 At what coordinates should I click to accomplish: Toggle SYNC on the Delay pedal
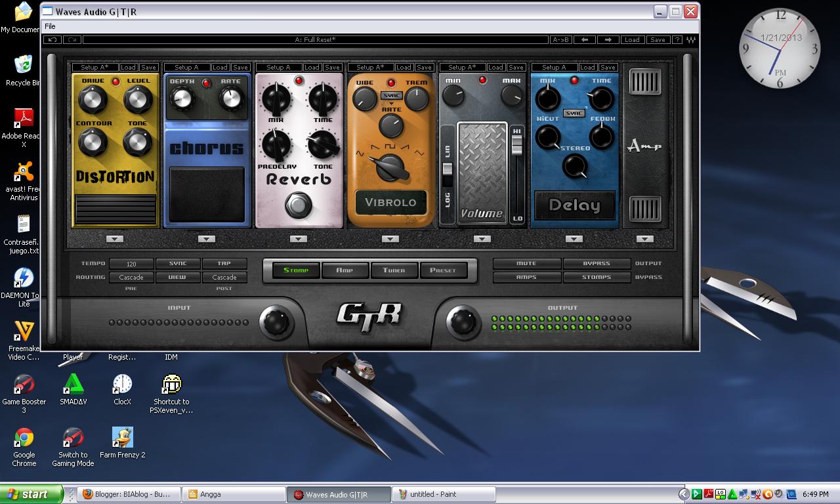pos(574,113)
